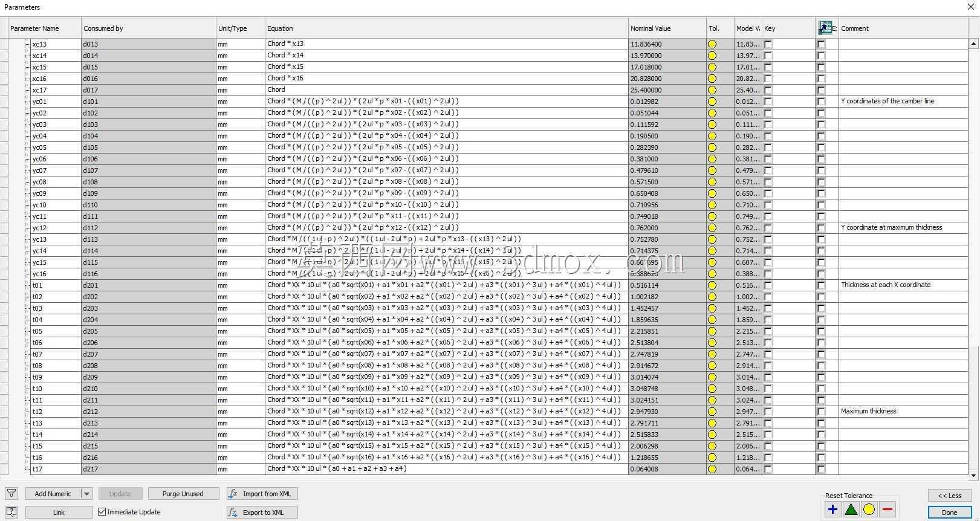This screenshot has height=521, width=980.
Task: Reset tolerance to upper with plus icon
Action: coord(832,510)
